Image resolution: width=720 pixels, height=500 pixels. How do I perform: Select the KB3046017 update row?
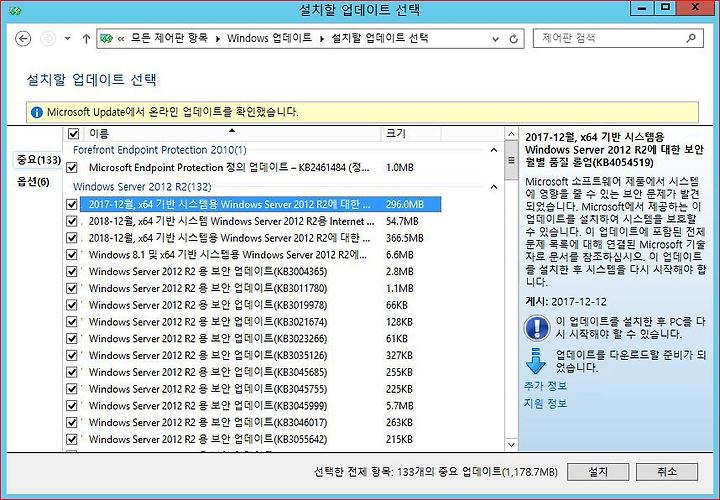pyautogui.click(x=260, y=422)
